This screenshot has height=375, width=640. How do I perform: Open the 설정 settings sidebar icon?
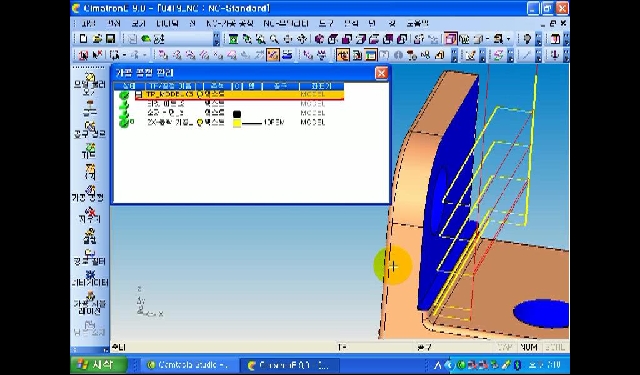tap(89, 235)
